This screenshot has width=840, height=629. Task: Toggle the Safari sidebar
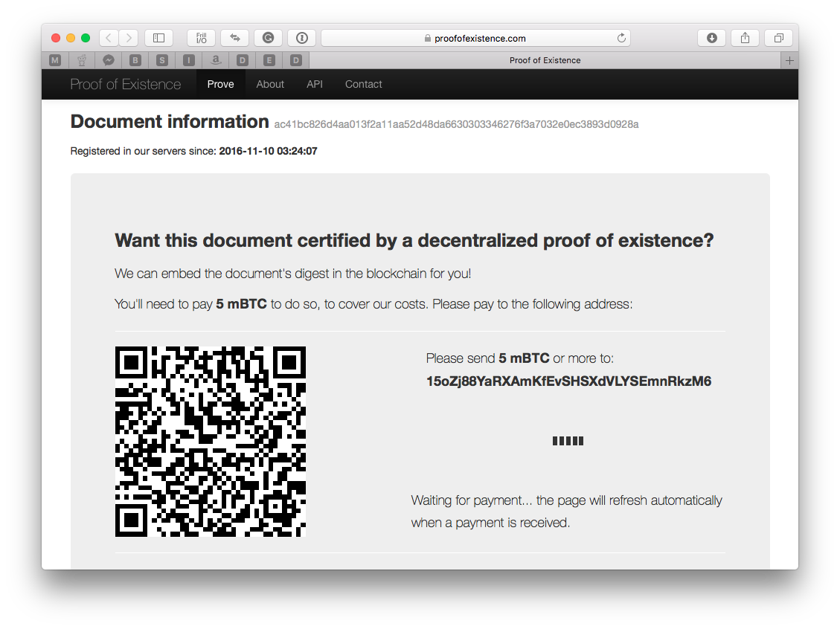click(160, 37)
